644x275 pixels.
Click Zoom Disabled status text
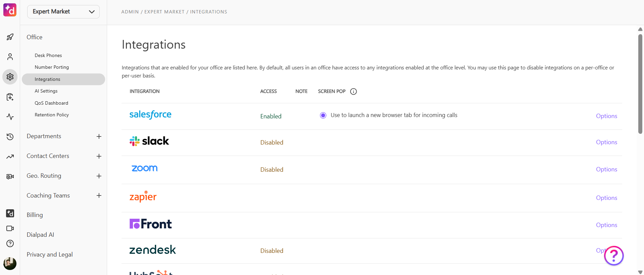tap(272, 170)
